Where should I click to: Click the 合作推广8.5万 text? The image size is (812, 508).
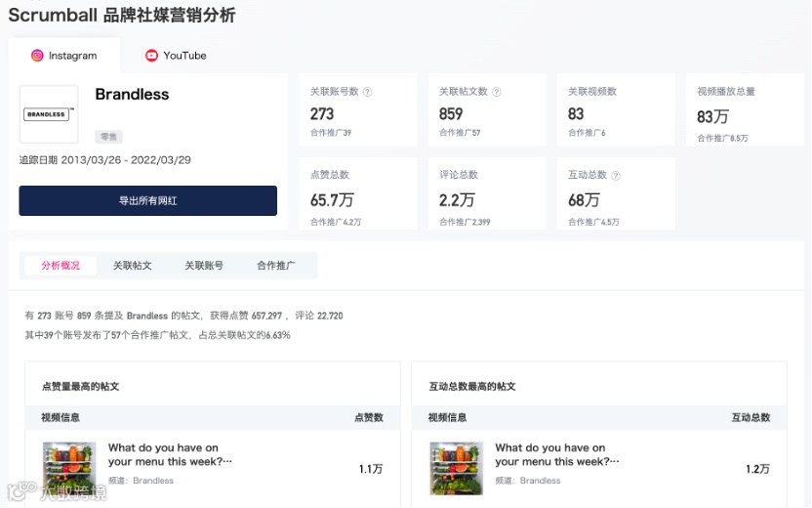(722, 139)
